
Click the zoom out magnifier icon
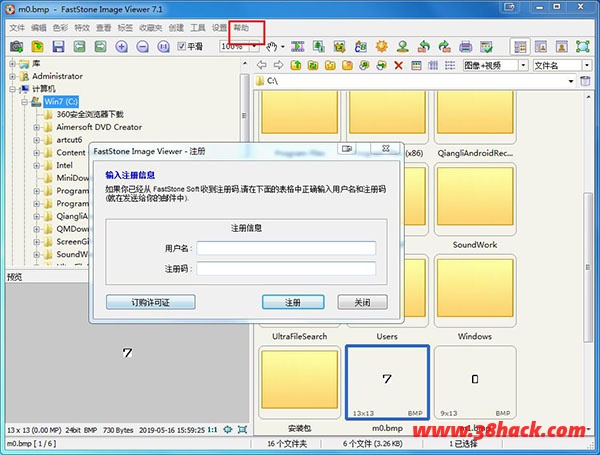coord(142,47)
